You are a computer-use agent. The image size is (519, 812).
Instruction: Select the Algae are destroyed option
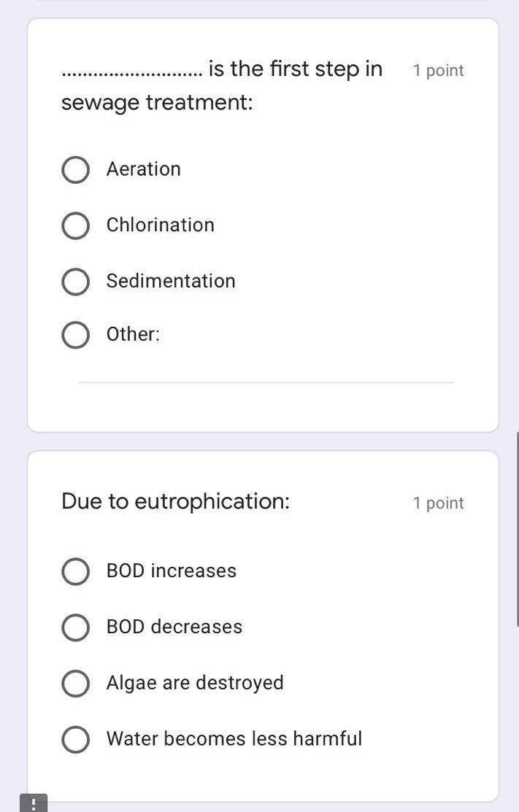(x=75, y=684)
